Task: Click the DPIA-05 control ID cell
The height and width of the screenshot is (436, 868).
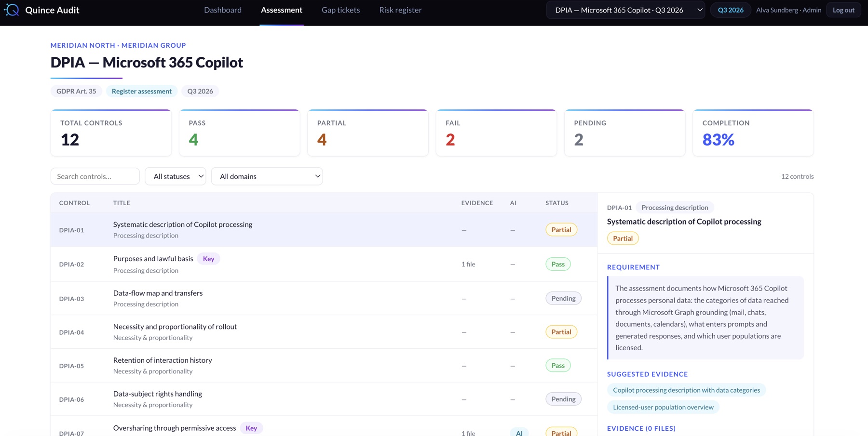Action: (x=71, y=366)
